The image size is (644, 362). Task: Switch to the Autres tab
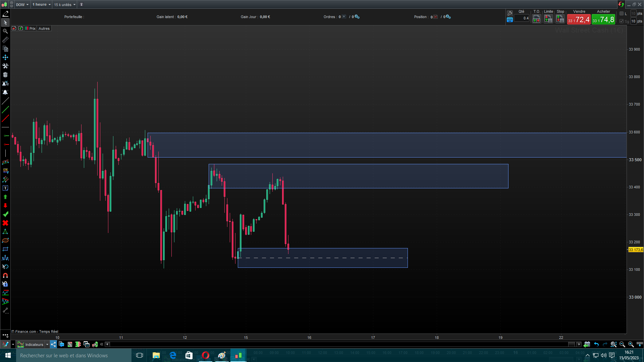pos(44,28)
